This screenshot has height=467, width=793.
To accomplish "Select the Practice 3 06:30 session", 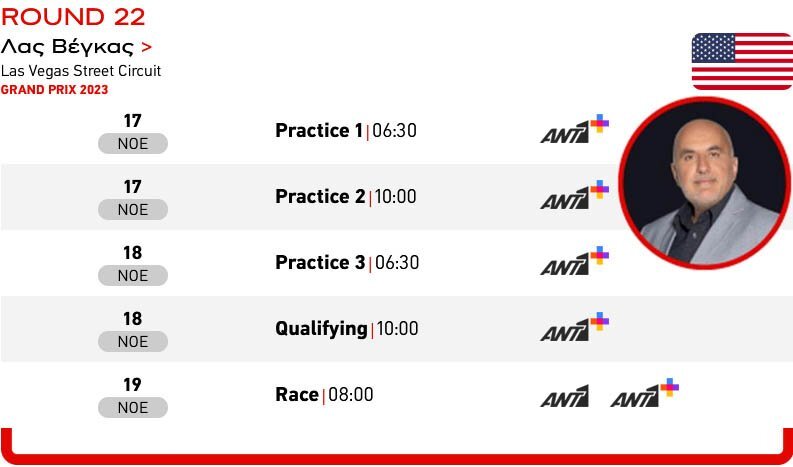I will 347,263.
